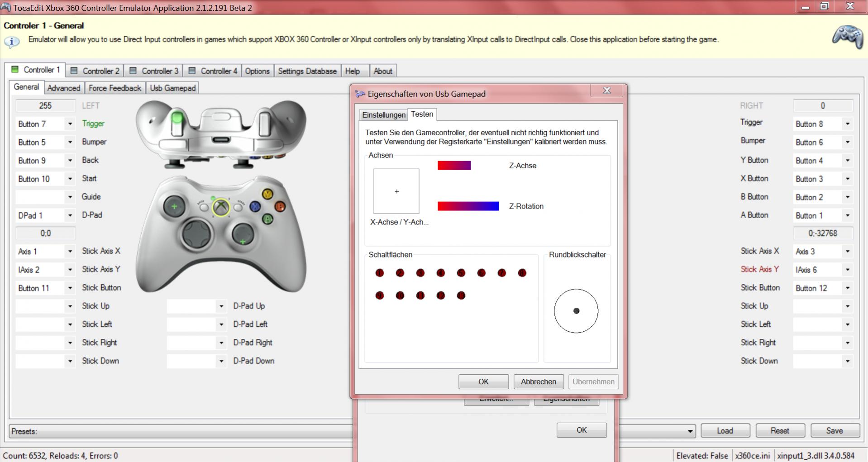Click the eighth button indicator in the Schaltflächen top row

522,273
